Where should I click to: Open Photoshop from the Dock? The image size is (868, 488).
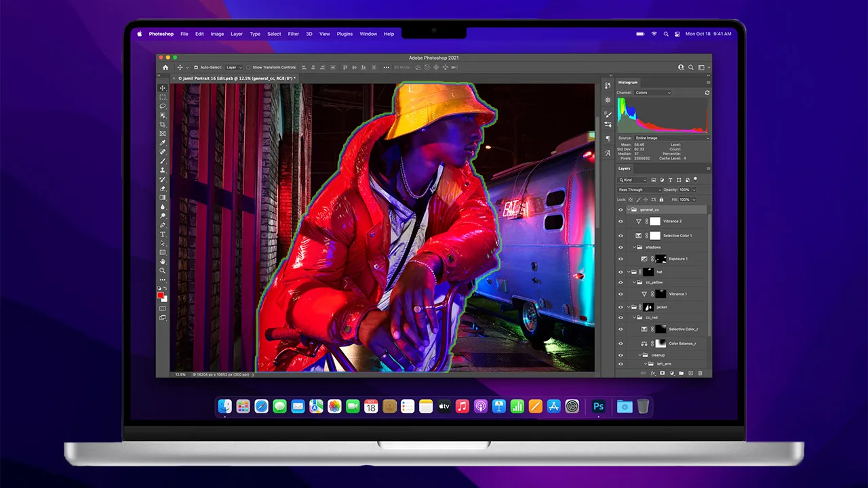point(598,406)
